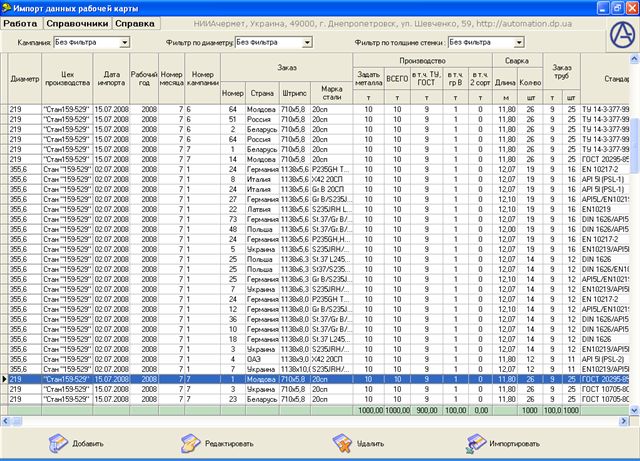The height and width of the screenshot is (461, 640).
Task: Click the Диаметр column header
Action: (x=24, y=79)
